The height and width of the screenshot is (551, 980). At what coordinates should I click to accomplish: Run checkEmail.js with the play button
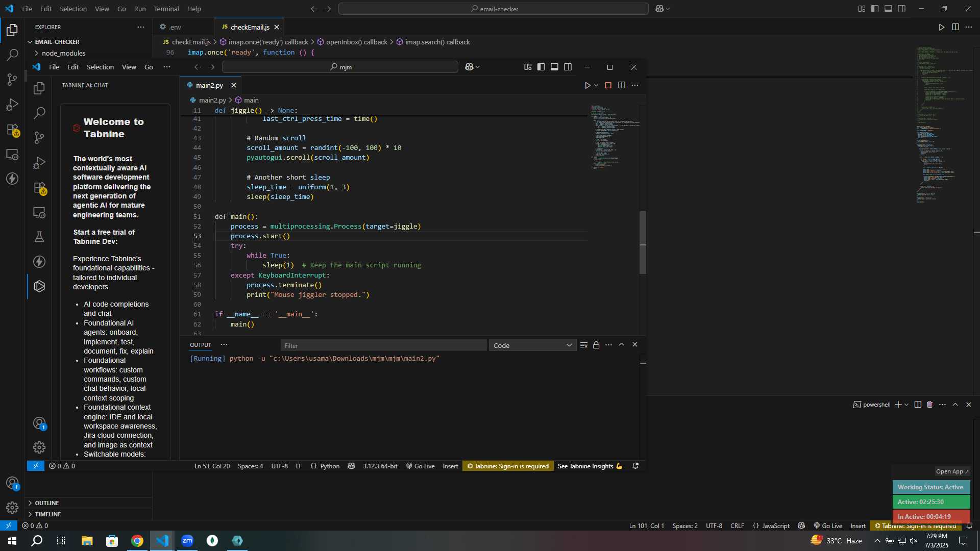click(942, 27)
